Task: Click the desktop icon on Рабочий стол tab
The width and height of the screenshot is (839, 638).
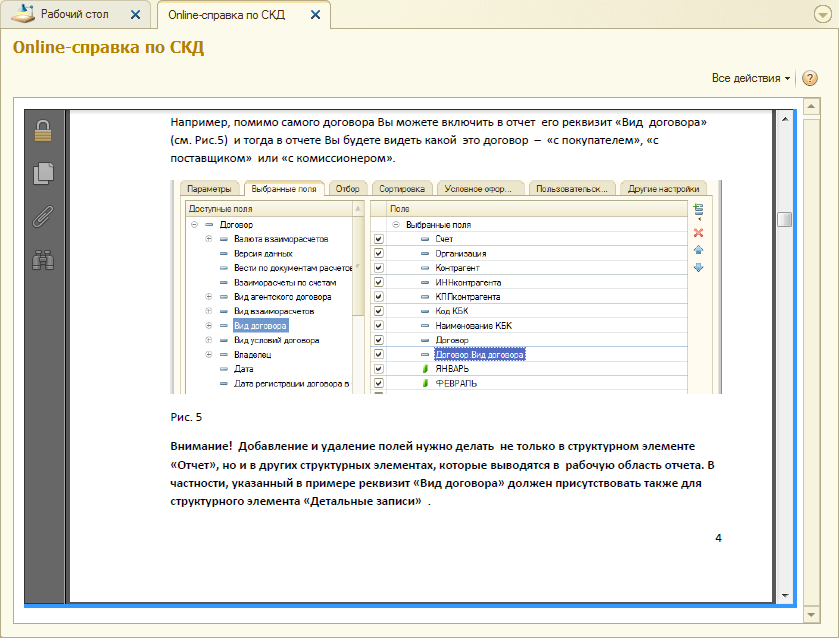Action: coord(22,14)
